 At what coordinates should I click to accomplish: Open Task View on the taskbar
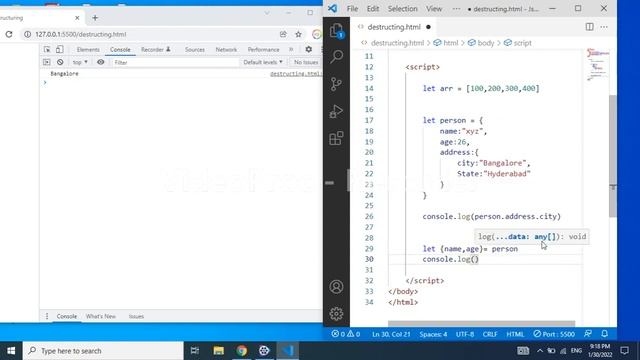tap(195, 351)
